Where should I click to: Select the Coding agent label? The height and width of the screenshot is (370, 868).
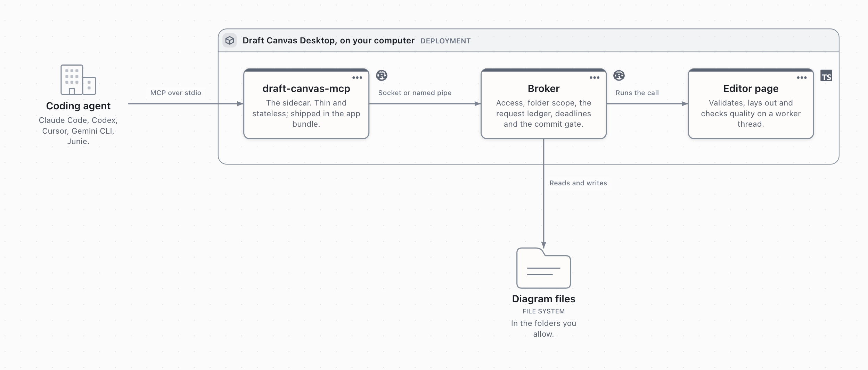[78, 106]
